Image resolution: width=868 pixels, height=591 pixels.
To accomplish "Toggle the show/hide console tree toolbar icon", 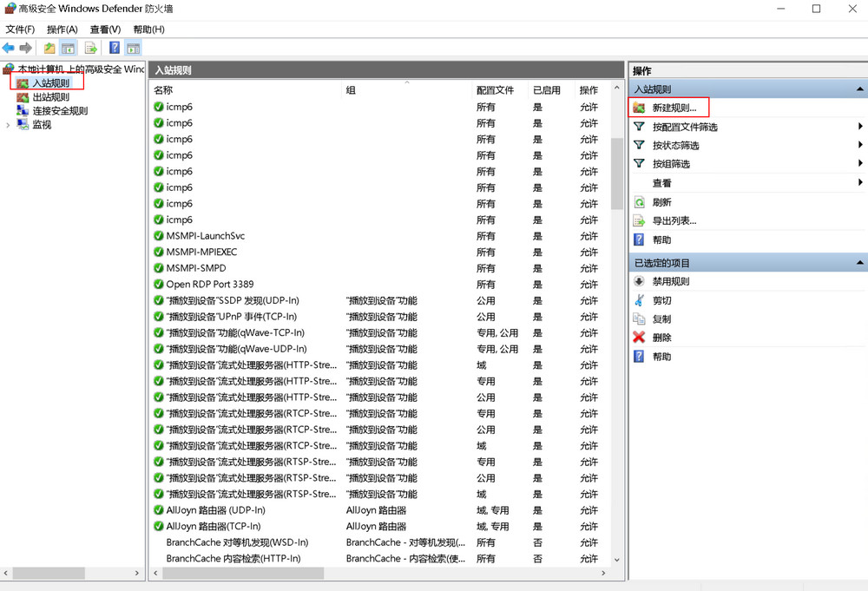I will (68, 48).
